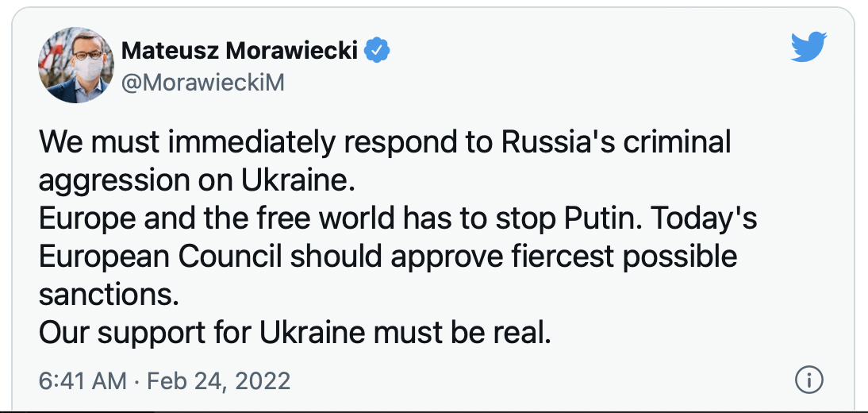Open the account's round profile picture
Viewport: 868px width, 413px height.
(x=76, y=65)
